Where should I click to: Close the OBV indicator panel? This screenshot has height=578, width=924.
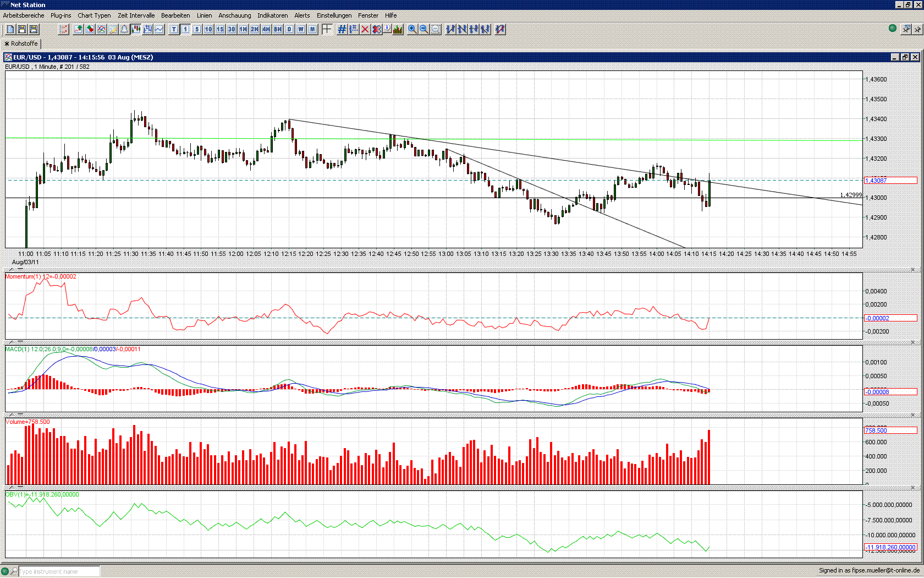[x=913, y=488]
